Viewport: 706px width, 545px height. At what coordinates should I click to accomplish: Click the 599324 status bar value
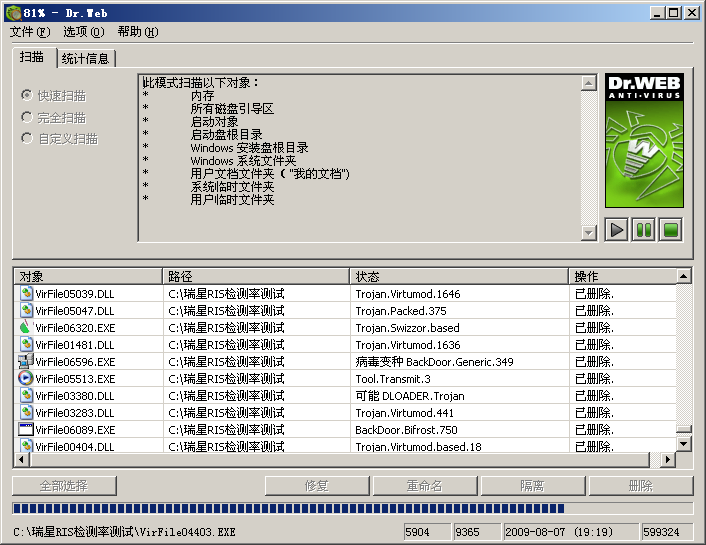point(667,532)
